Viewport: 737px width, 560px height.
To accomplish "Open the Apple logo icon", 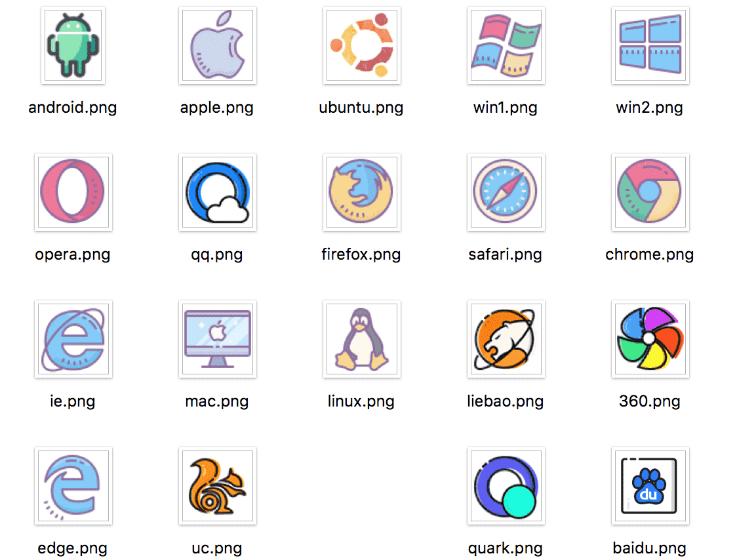I will pos(217,45).
